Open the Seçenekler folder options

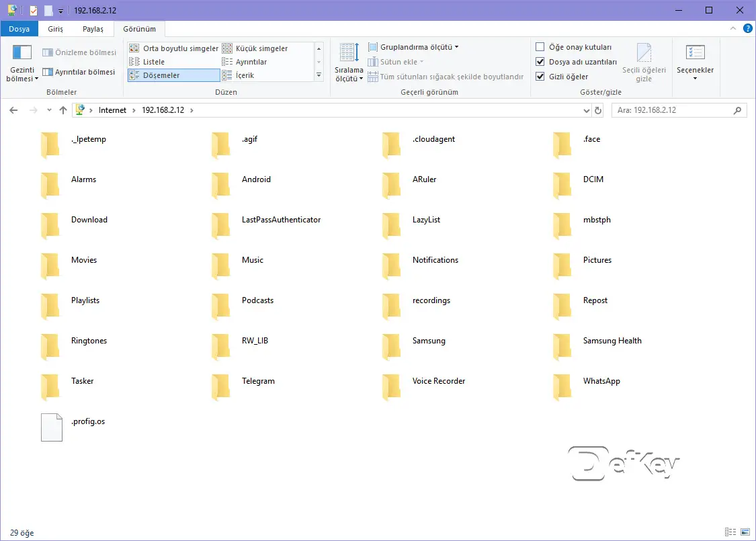(x=695, y=63)
